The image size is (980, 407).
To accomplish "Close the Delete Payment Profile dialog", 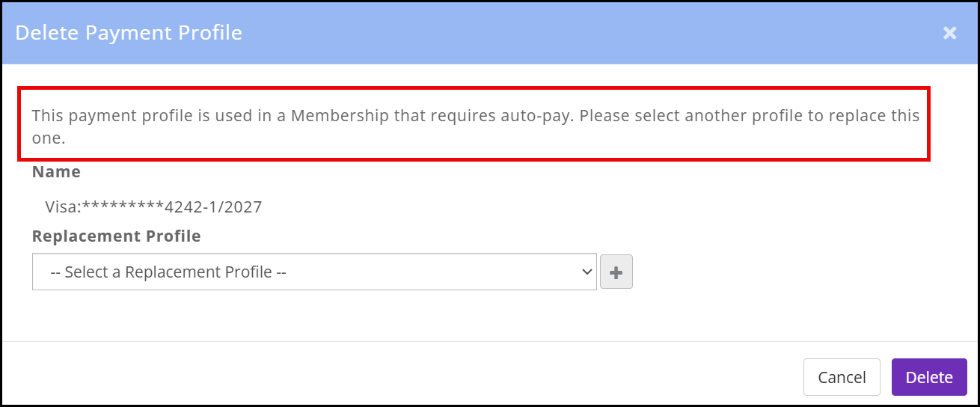I will tap(949, 33).
